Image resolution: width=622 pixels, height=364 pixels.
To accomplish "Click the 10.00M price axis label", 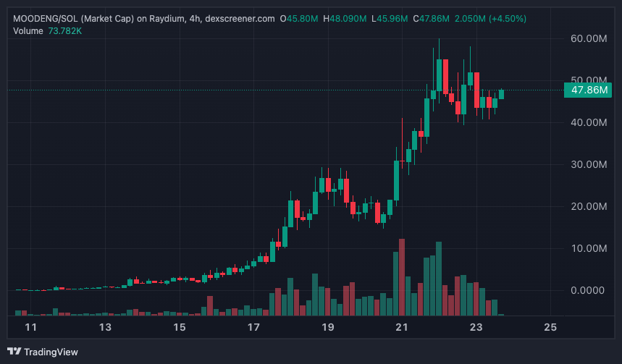I will click(x=589, y=248).
